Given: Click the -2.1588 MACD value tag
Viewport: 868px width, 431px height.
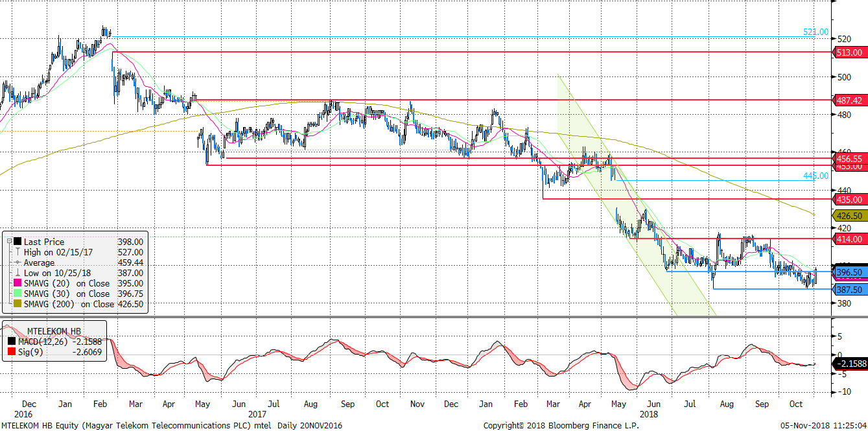Looking at the screenshot, I should pos(850,364).
